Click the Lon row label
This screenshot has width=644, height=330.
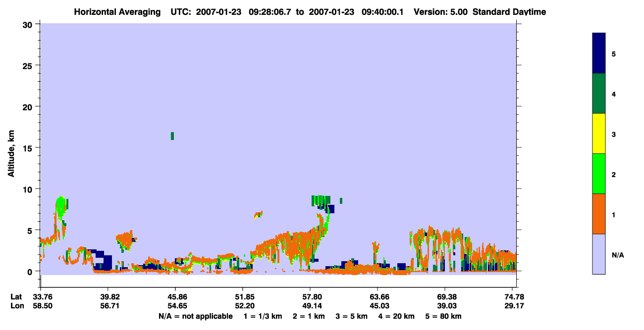point(17,306)
